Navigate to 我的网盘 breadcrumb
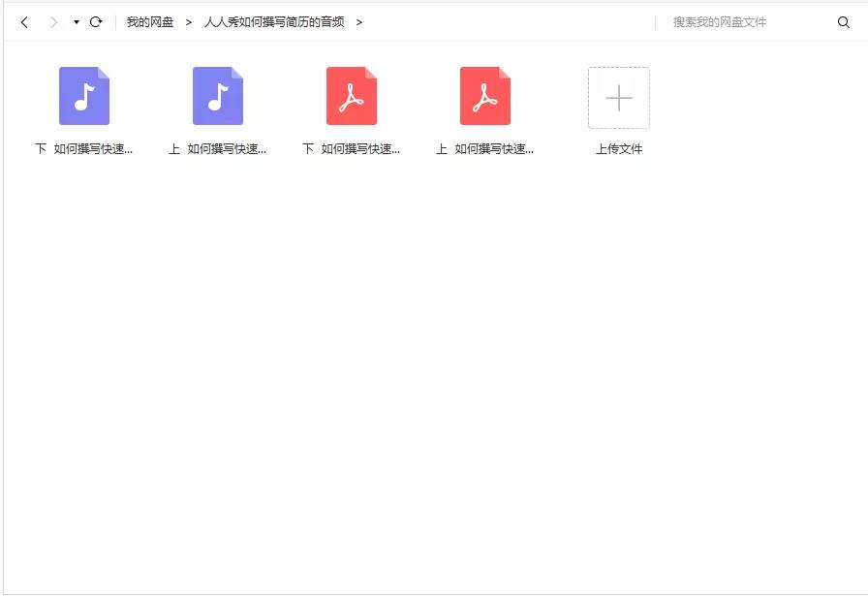 pyautogui.click(x=150, y=22)
